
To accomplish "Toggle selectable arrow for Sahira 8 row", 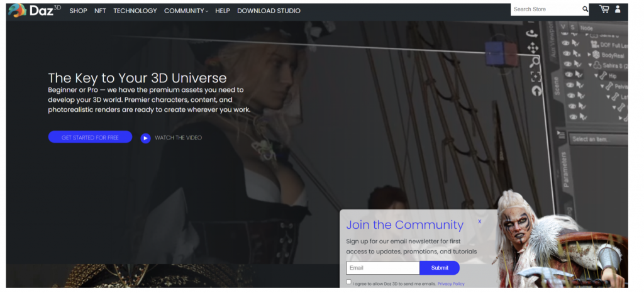I will point(578,64).
